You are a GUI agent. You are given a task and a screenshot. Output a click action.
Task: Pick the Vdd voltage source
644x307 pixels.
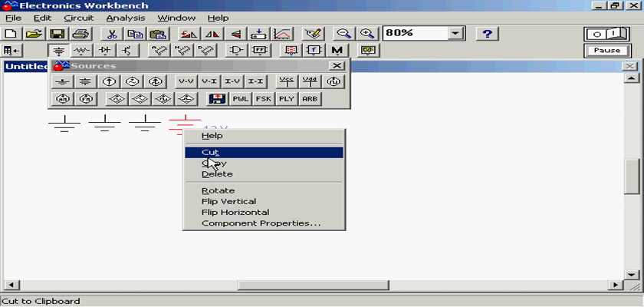(310, 82)
